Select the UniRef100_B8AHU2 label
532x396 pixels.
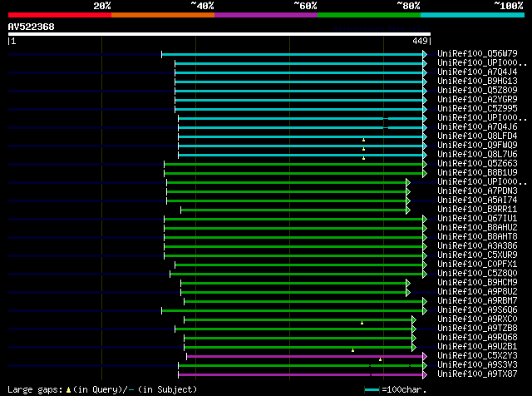click(x=477, y=228)
